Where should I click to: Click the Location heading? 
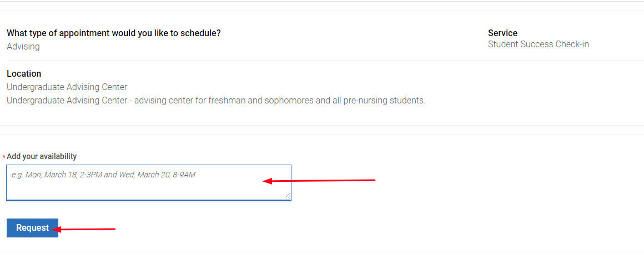(24, 74)
